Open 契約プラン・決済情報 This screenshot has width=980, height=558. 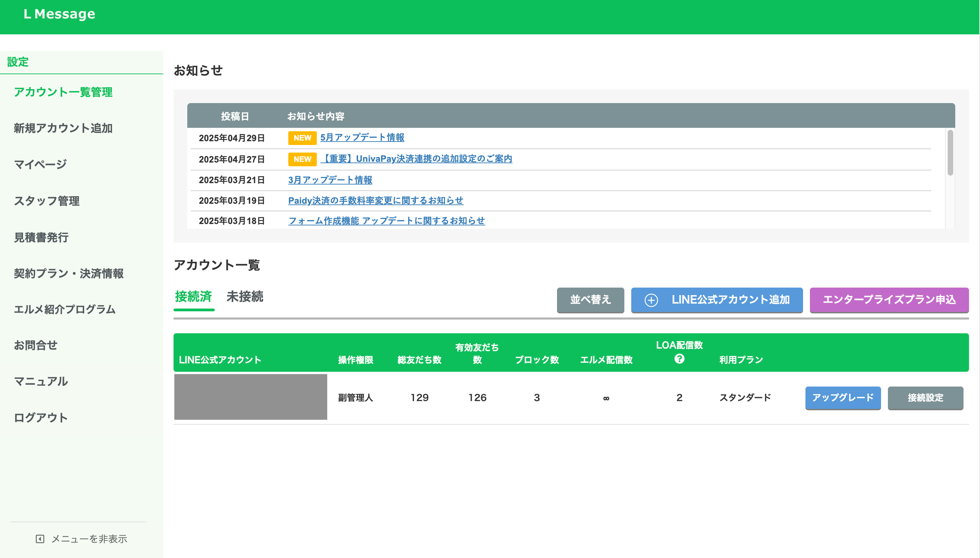[x=69, y=273]
